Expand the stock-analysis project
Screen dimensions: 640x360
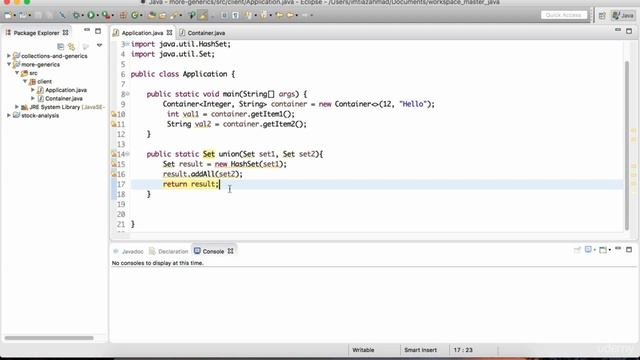click(9, 116)
